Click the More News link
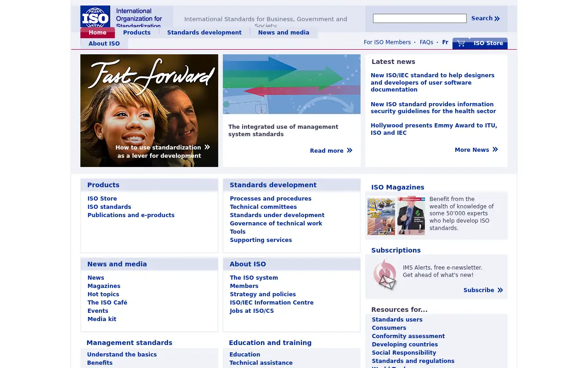The height and width of the screenshot is (368, 588). click(476, 150)
